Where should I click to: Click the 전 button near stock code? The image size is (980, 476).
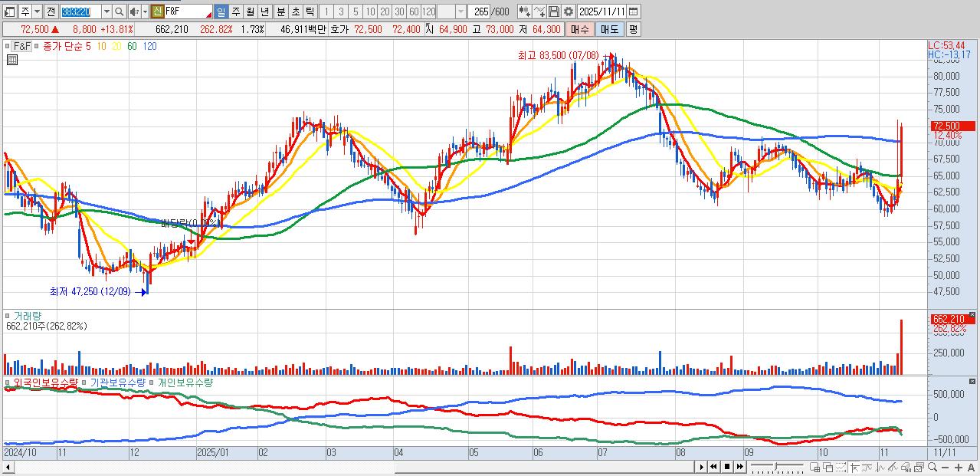tap(51, 11)
